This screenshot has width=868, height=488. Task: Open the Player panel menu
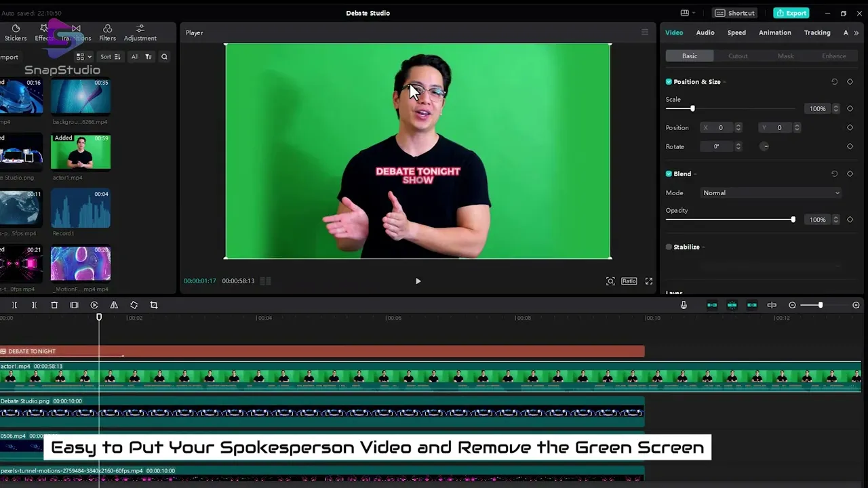click(x=645, y=33)
